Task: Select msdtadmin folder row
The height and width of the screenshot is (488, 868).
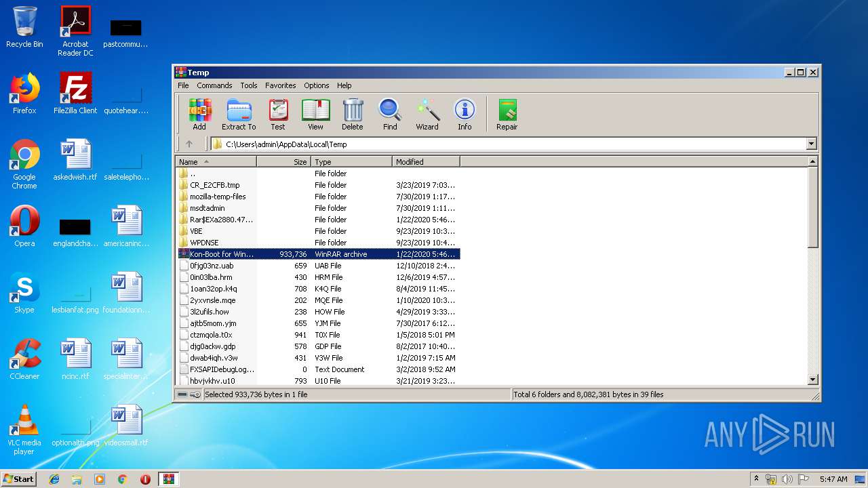Action: point(319,208)
